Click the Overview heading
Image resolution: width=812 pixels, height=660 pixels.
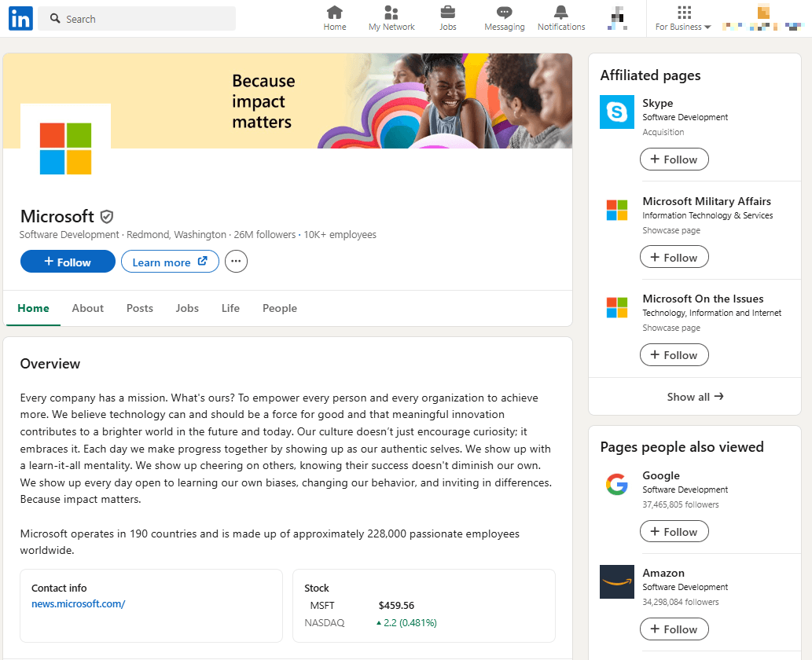pos(50,364)
